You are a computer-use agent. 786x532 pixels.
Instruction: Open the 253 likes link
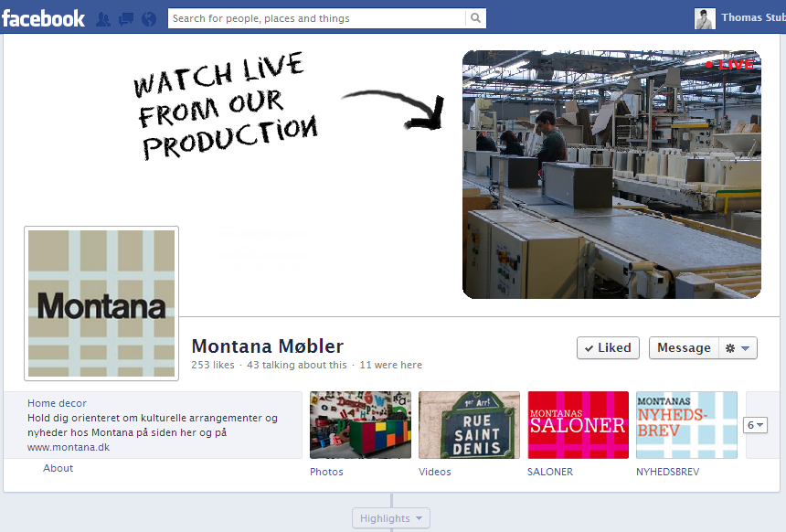(213, 365)
